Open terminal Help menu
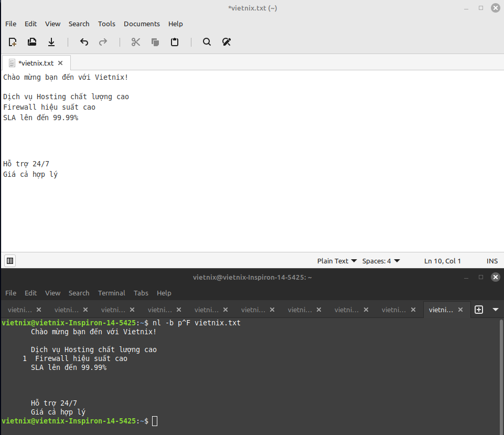Viewport: 504px width, 435px height. (164, 293)
